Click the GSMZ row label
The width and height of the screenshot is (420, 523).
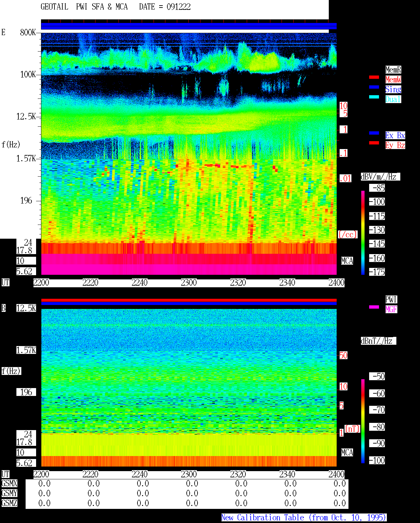[9, 503]
